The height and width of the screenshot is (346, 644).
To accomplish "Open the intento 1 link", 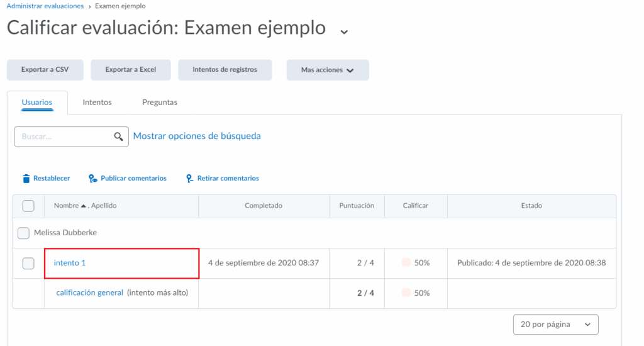I will click(x=70, y=263).
